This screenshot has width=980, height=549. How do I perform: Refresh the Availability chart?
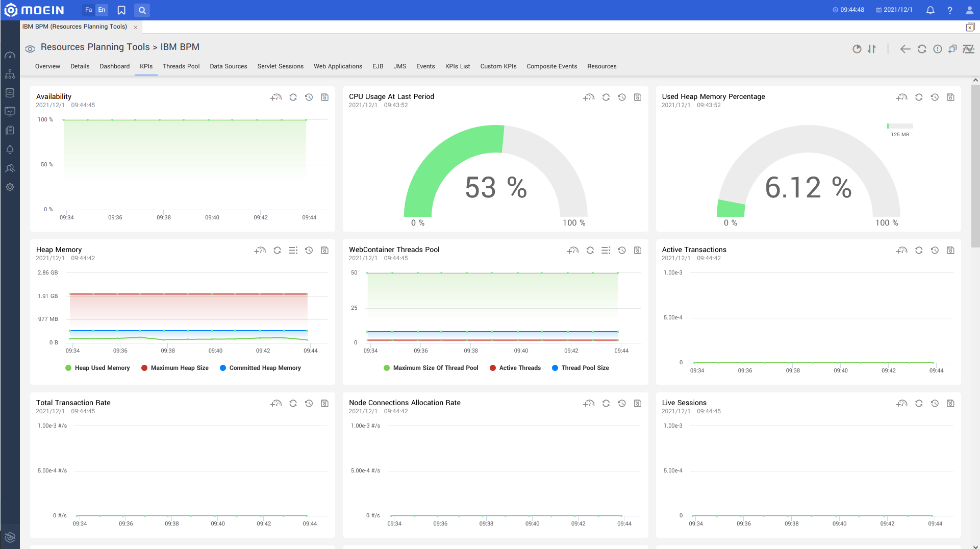293,97
